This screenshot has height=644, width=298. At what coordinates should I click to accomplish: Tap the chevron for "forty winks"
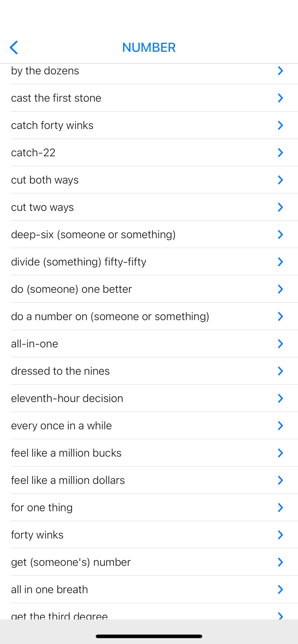[x=280, y=535]
